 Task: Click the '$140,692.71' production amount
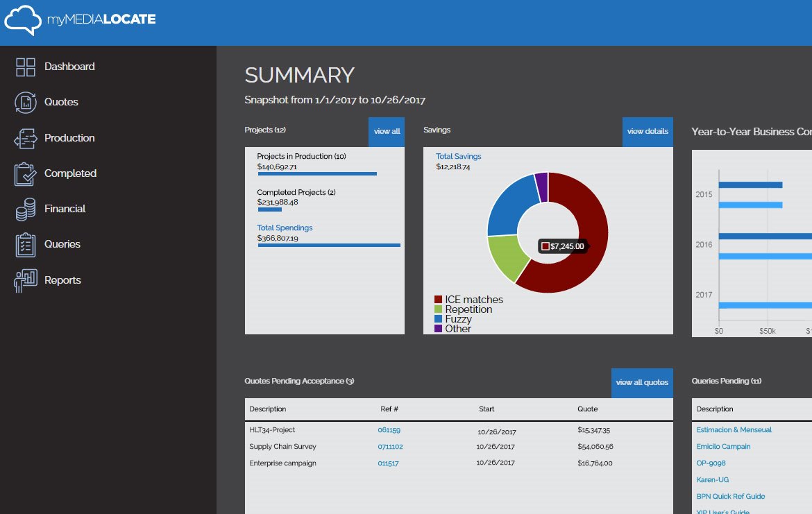pos(277,166)
